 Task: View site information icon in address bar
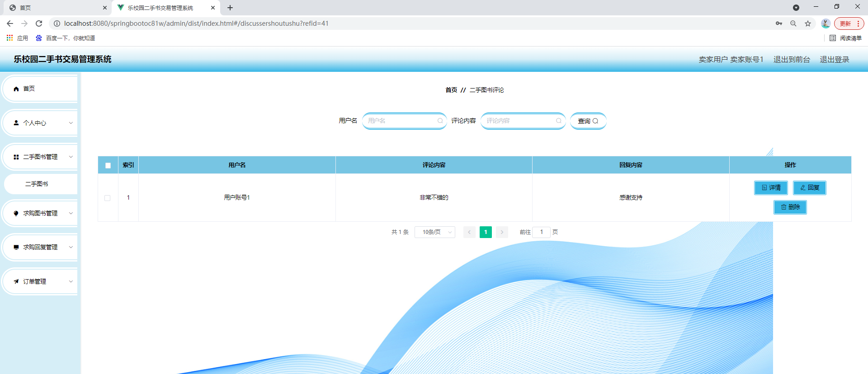(57, 23)
